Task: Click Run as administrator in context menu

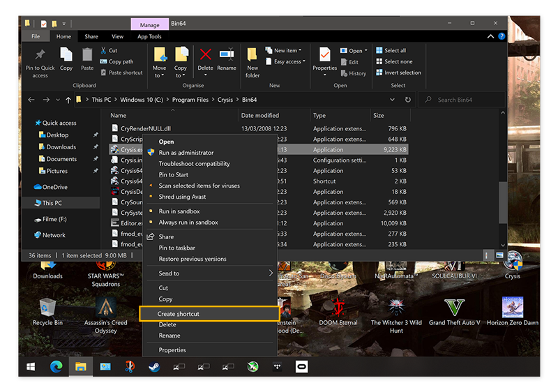Action: 186,153
